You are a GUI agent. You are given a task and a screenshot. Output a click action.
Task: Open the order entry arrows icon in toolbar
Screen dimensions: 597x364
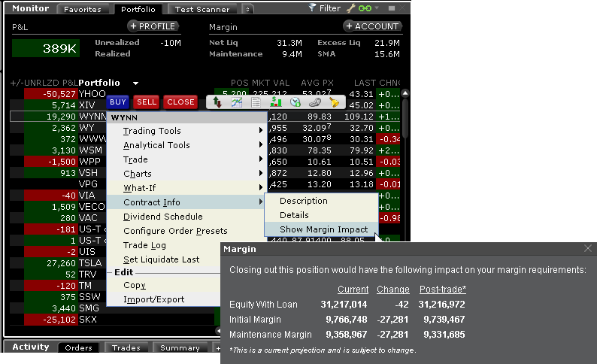[x=217, y=102]
